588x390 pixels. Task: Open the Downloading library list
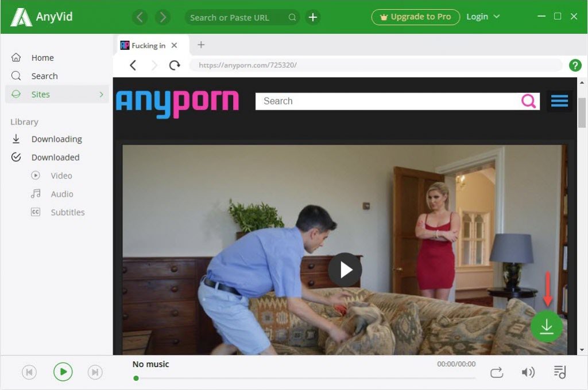pos(57,139)
